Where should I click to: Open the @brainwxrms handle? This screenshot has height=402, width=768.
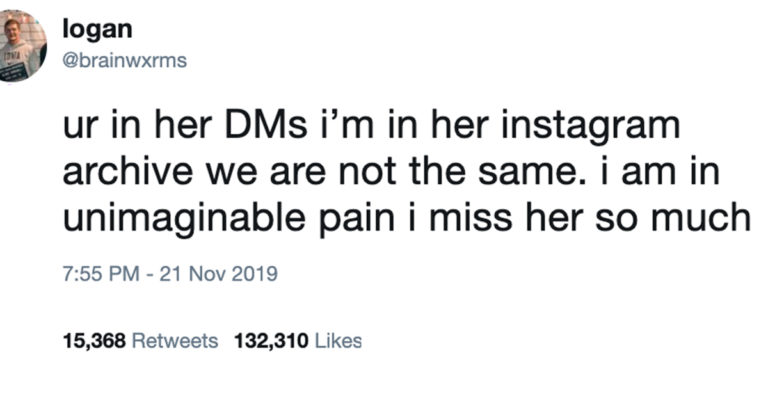tap(125, 60)
